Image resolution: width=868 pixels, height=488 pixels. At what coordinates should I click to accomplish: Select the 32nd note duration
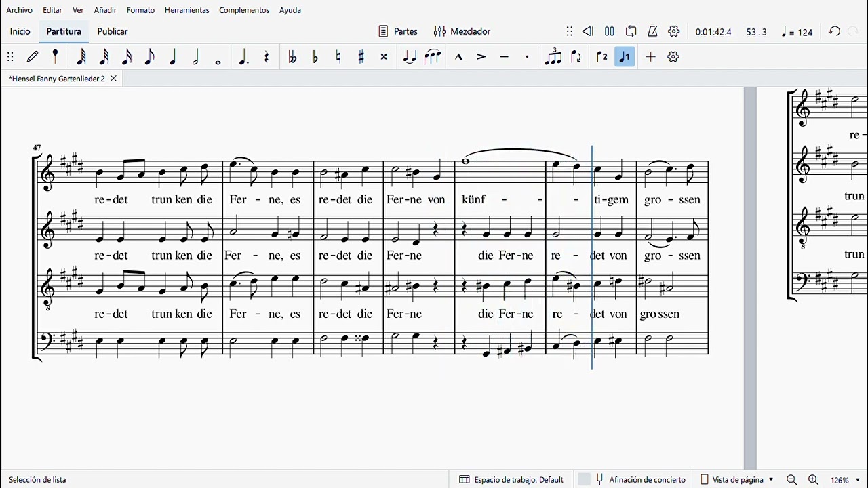(x=104, y=57)
